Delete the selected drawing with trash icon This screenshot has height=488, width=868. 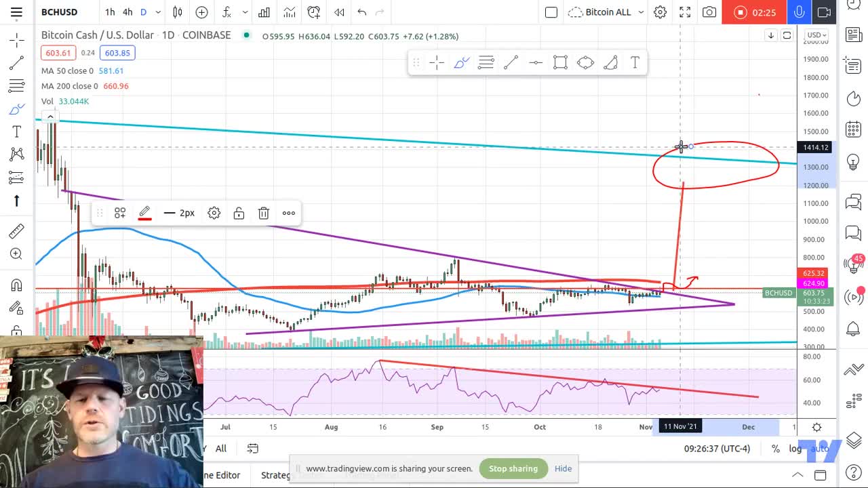(264, 213)
